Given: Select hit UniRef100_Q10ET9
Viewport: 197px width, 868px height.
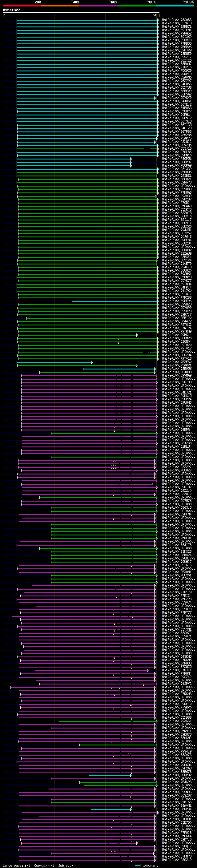Looking at the screenshot, I should coord(177,264).
